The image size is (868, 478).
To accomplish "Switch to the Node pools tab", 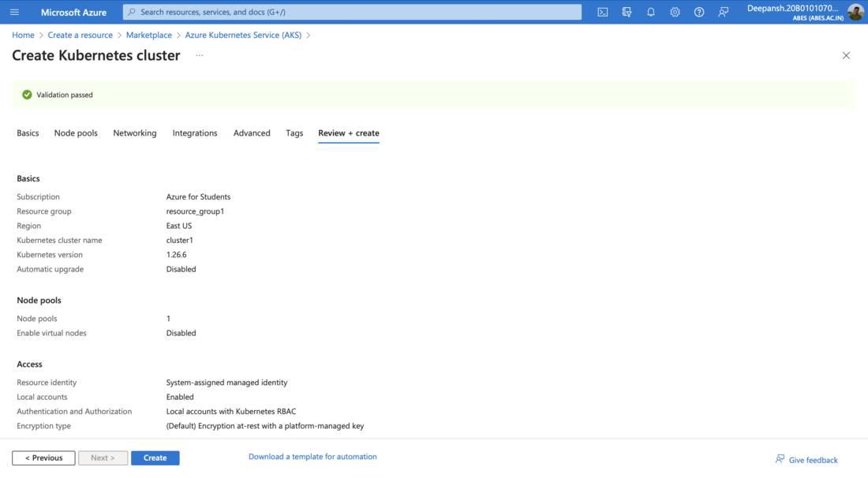I will point(76,133).
